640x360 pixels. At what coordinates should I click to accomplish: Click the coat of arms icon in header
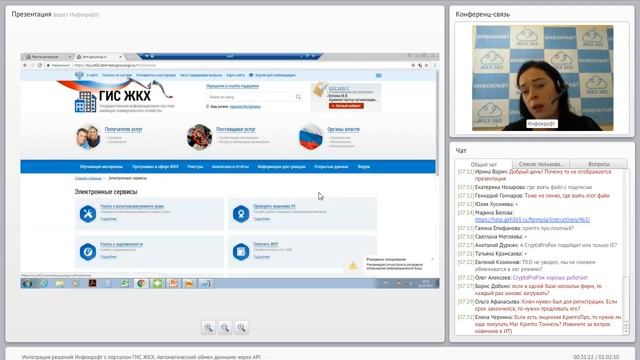coord(79,76)
